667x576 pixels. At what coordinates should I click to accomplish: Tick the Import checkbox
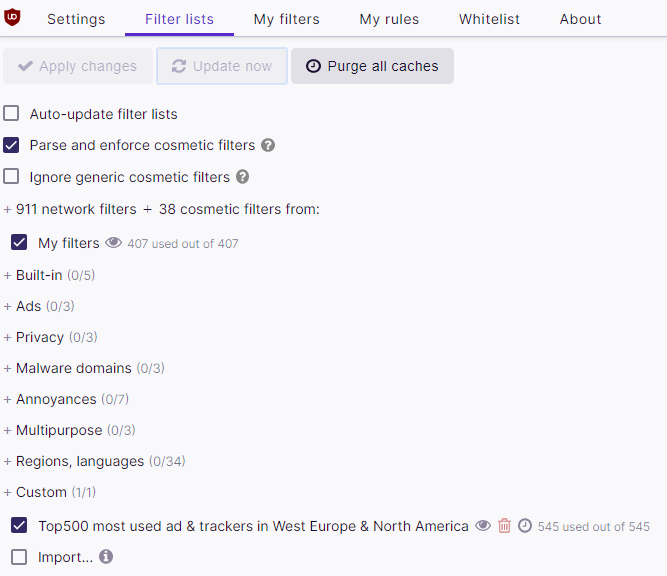click(19, 557)
